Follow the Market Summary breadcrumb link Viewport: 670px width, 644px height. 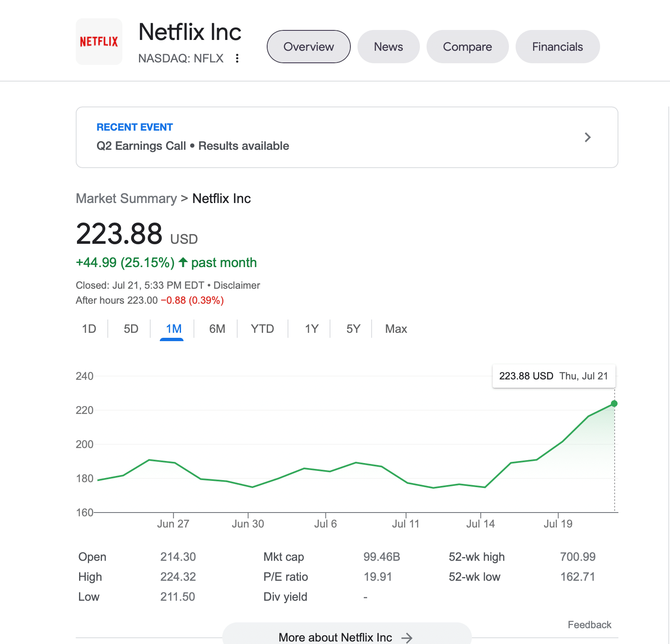[127, 198]
